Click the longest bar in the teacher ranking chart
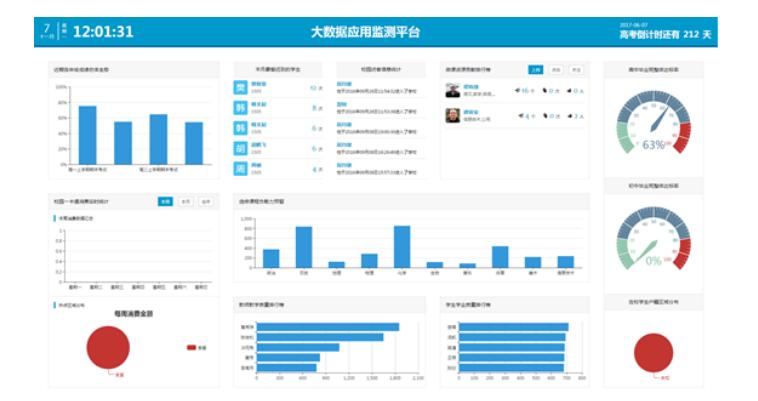This screenshot has width=758, height=401. [x=328, y=327]
